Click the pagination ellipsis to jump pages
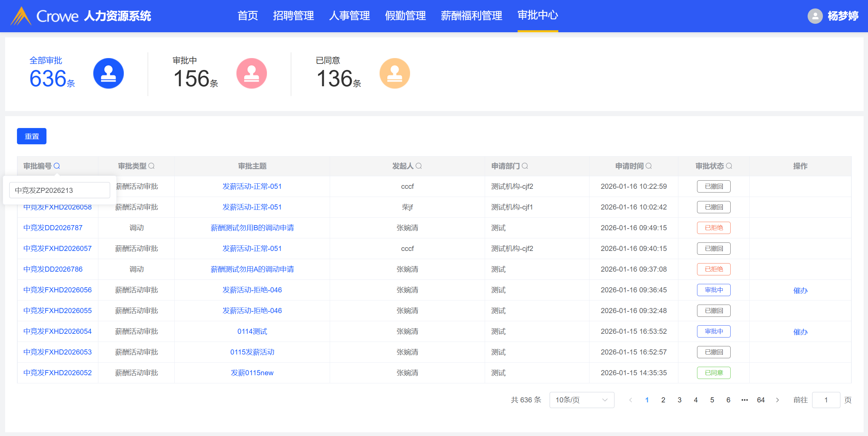 (x=745, y=400)
